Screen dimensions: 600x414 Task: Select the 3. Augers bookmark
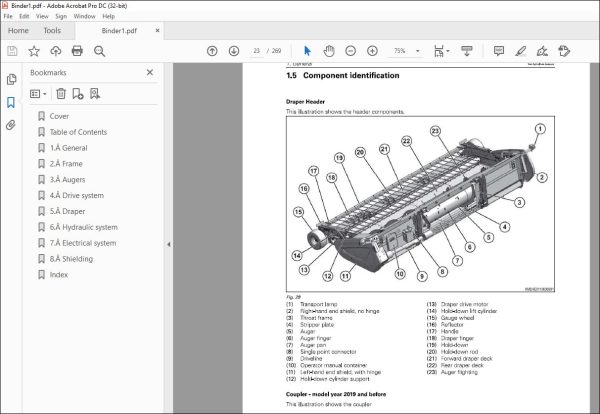68,179
